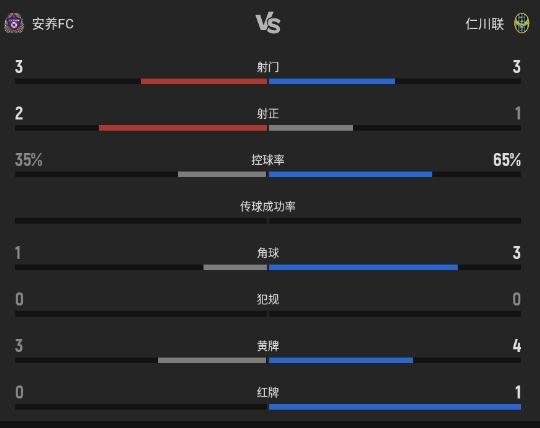Click the red 射门 bar for 安养FC
540x428 pixels.
tap(204, 81)
